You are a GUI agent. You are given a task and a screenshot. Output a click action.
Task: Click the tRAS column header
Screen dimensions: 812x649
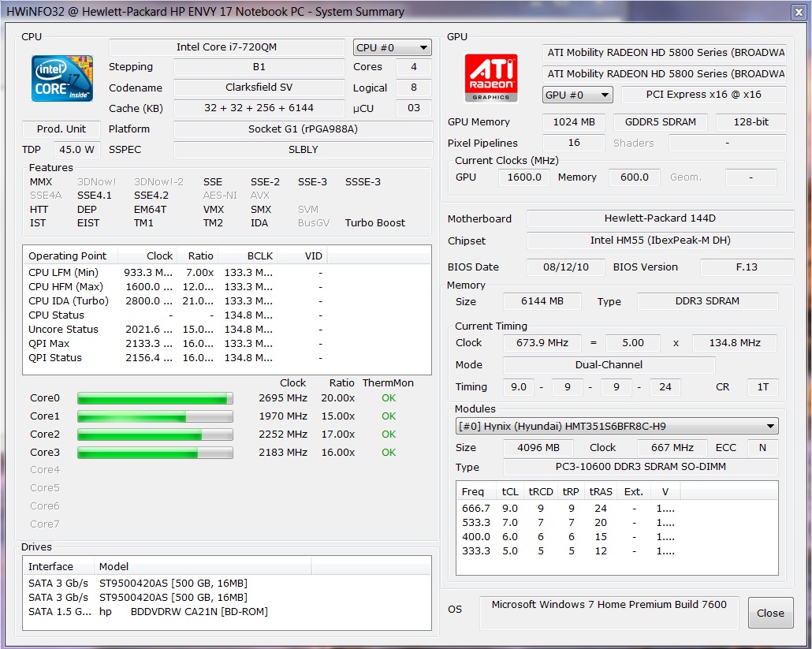coord(601,491)
